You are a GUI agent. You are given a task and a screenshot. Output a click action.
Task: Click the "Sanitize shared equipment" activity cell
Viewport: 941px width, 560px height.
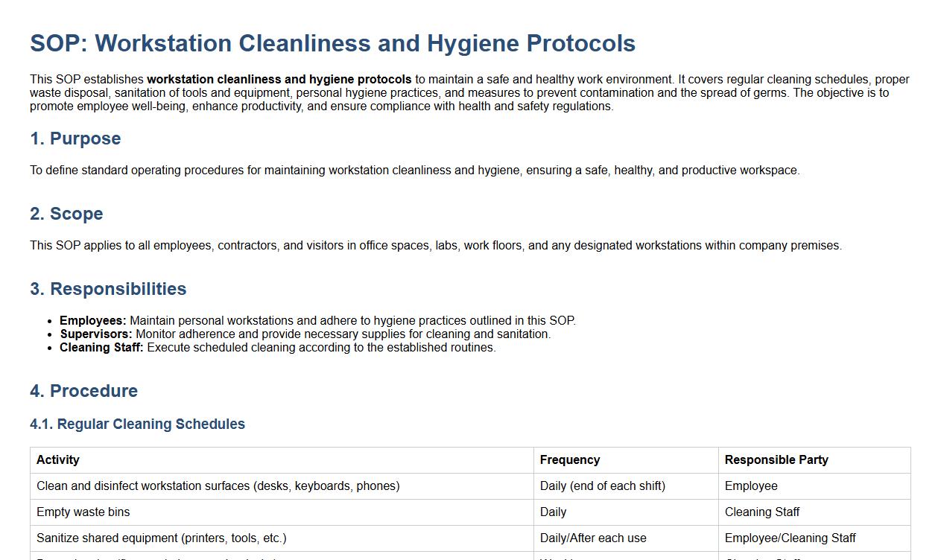coord(161,538)
